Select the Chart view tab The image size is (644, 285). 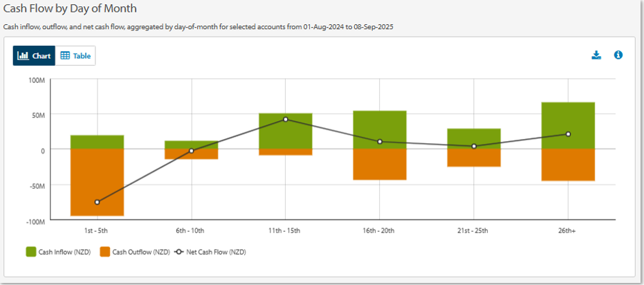point(34,56)
